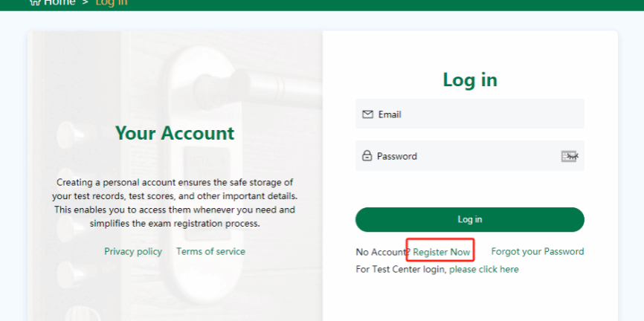Screen dimensions: 644x321
Task: Follow the 'please click here' link
Action: tap(484, 270)
